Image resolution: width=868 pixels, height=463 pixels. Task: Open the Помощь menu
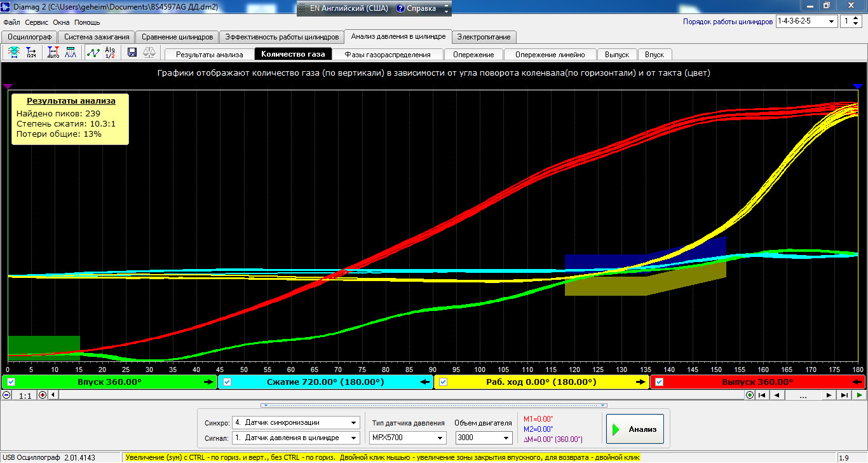87,22
